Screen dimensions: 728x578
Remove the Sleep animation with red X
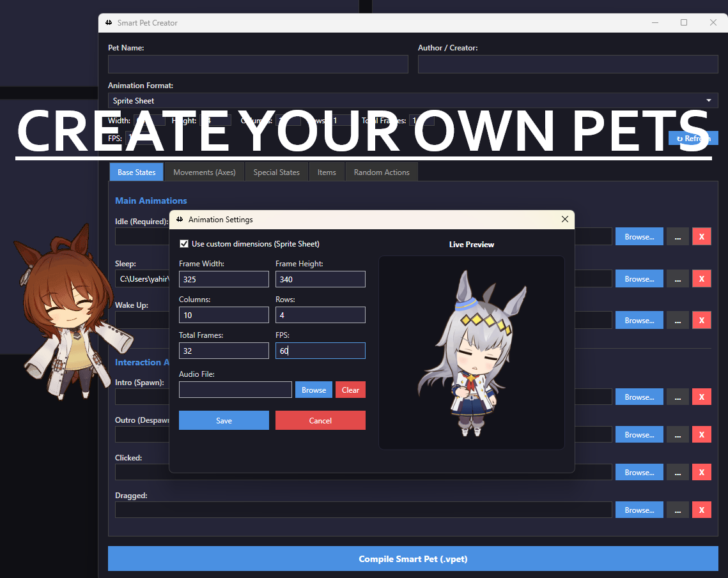(702, 279)
